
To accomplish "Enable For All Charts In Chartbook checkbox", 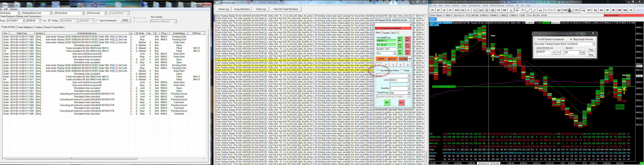I will (535, 39).
